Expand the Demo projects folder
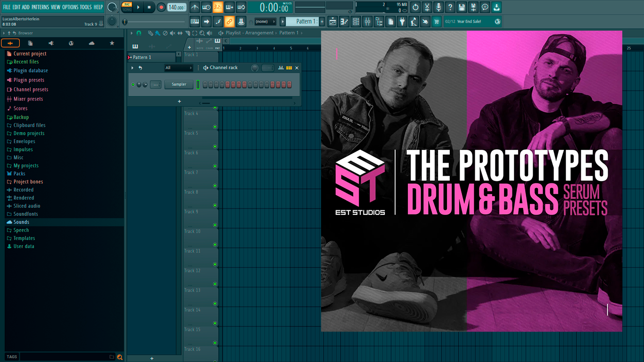Viewport: 644px width, 362px height. point(28,133)
